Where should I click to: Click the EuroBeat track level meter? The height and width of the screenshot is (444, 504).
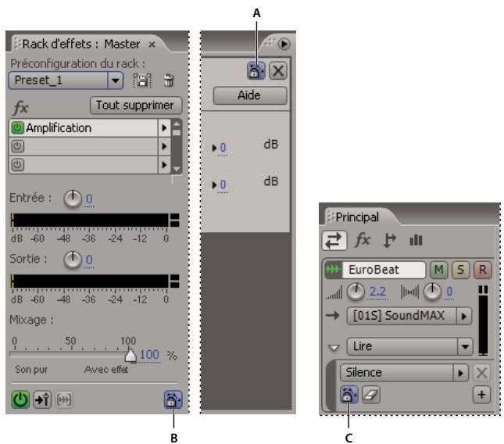[483, 320]
